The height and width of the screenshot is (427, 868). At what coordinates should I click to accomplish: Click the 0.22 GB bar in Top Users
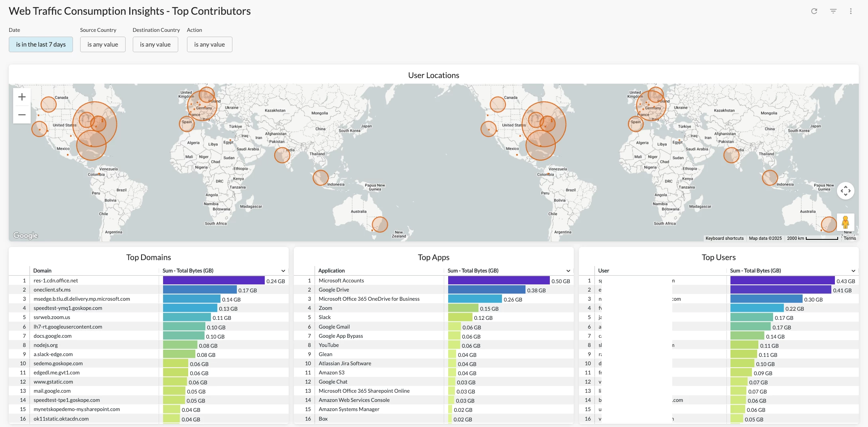757,308
